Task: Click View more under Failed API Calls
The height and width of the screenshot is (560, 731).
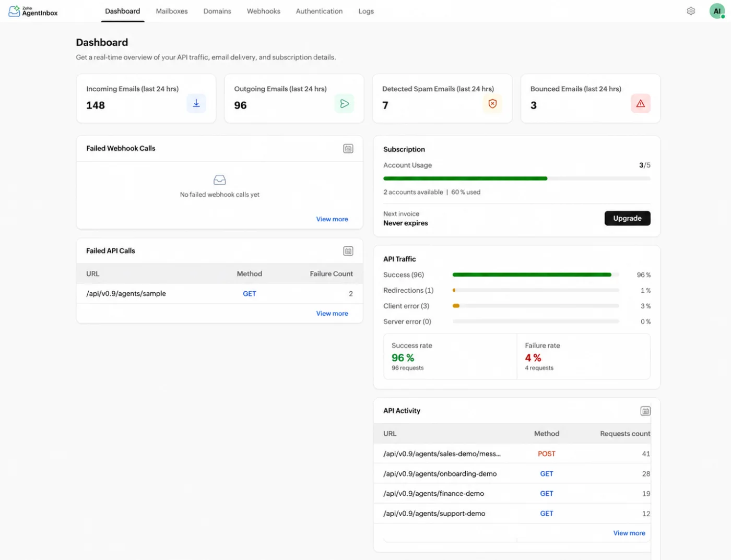Action: pyautogui.click(x=332, y=314)
